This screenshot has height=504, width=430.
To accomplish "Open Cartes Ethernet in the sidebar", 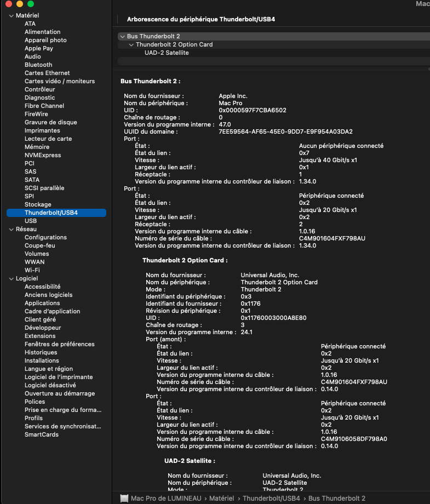I will click(47, 73).
